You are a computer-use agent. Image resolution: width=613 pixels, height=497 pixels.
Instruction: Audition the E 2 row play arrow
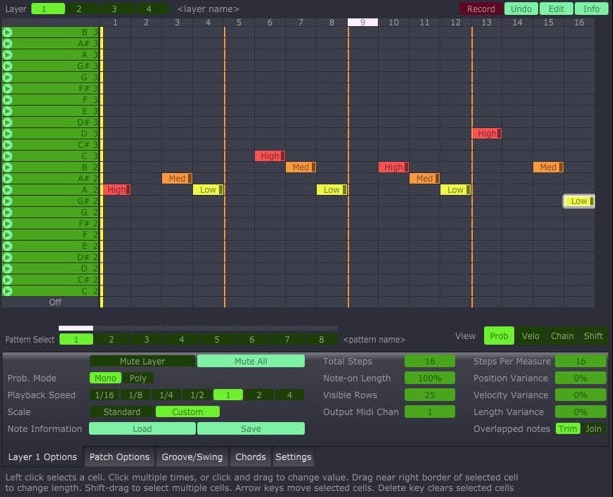pos(8,245)
